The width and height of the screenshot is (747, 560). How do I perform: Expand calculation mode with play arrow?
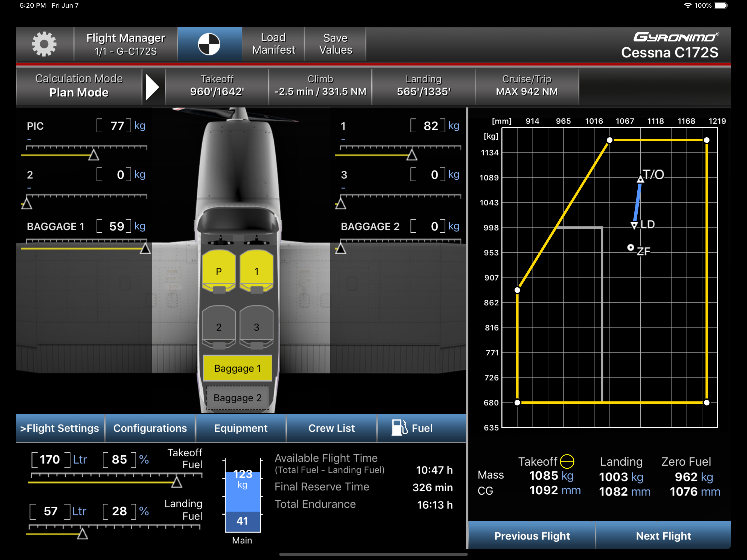(x=153, y=87)
